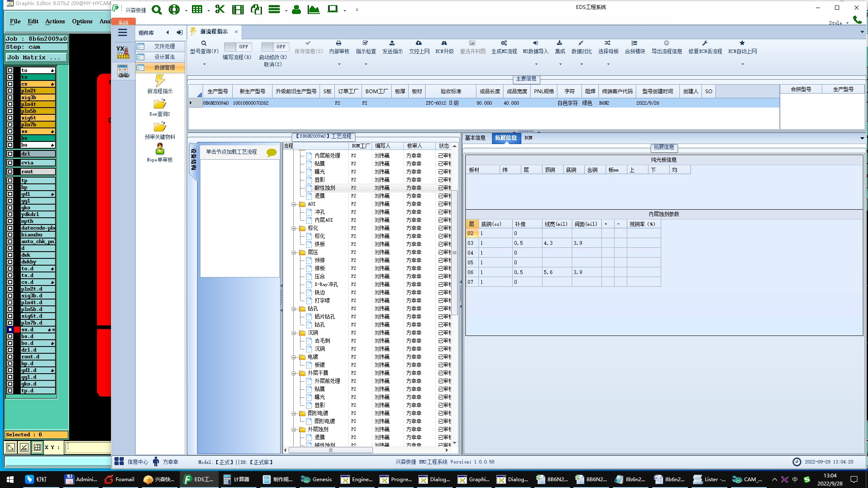Open the Bom查询2 folder icon

point(160,104)
